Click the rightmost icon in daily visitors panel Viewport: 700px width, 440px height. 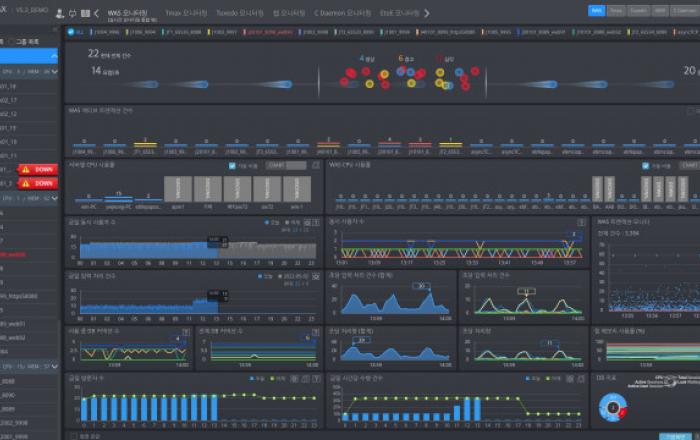(x=316, y=379)
